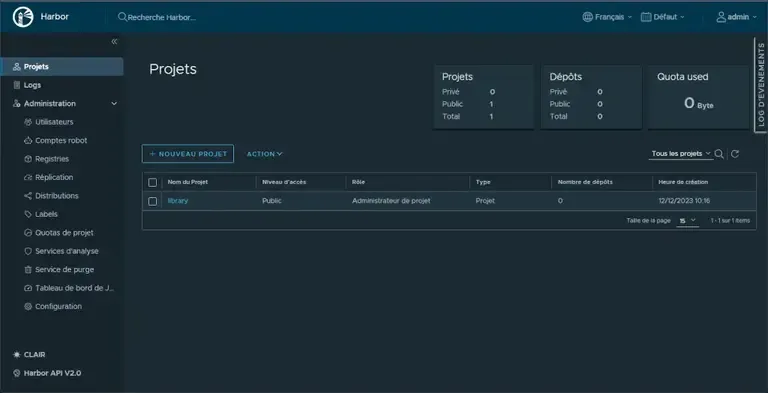Click the Recherche Harbor search field
This screenshot has height=393, width=768.
click(162, 17)
